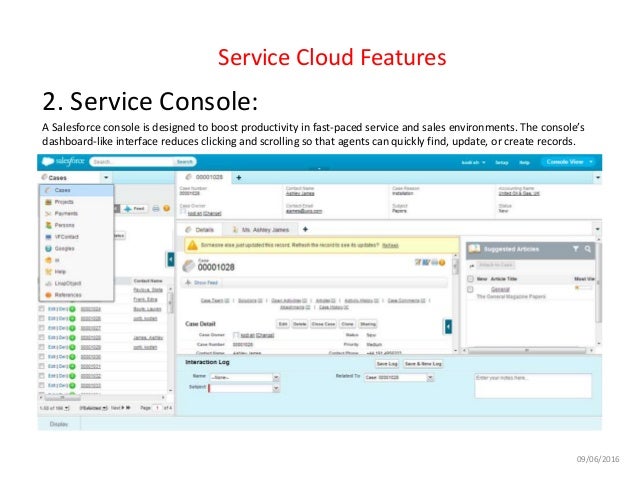This screenshot has height=479, width=638.
Task: Click the orange help icon in list view
Action: (166, 209)
